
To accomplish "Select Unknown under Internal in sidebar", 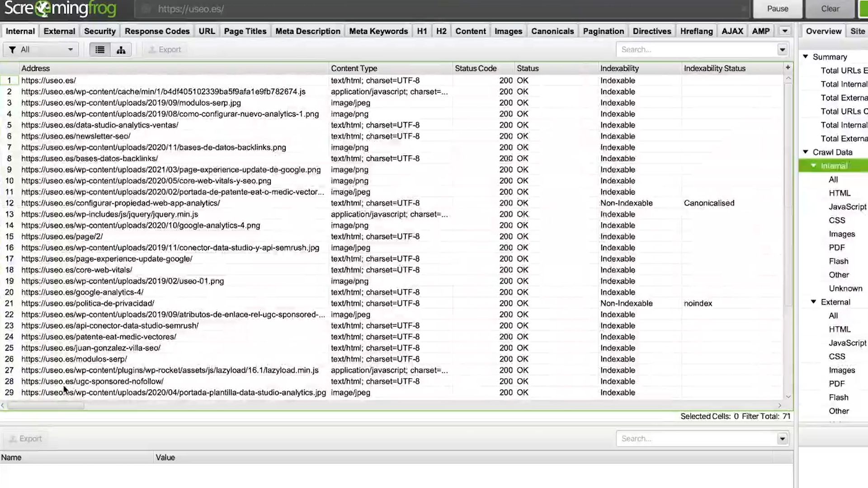I will pos(845,288).
